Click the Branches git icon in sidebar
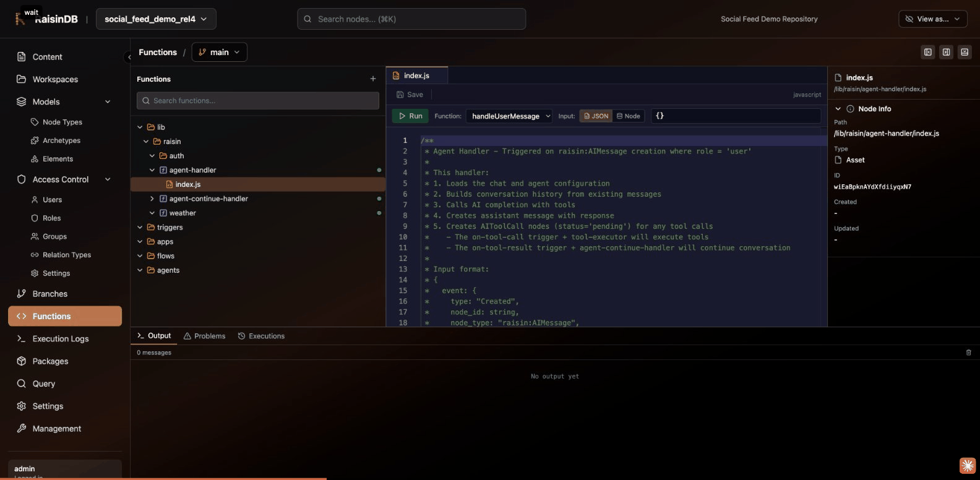 22,294
